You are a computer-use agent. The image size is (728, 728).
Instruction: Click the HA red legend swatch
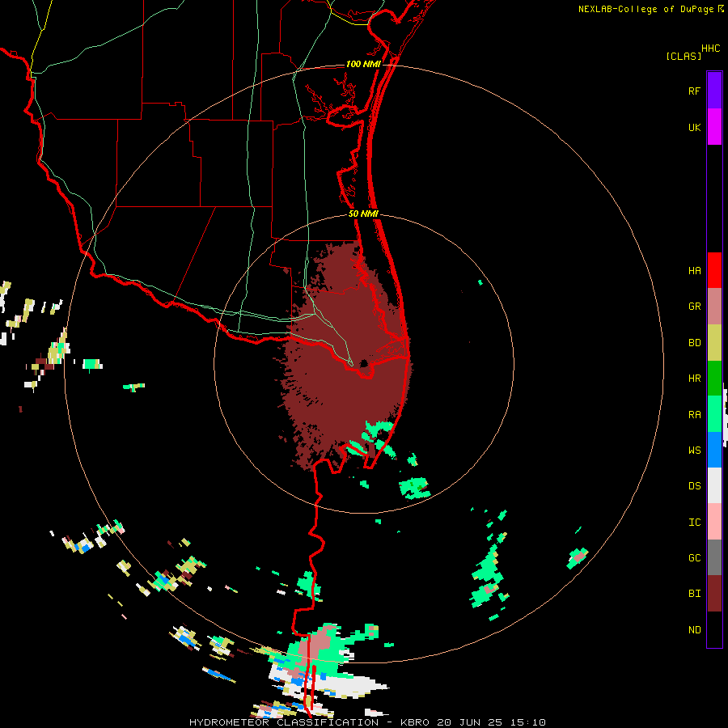[x=714, y=270]
